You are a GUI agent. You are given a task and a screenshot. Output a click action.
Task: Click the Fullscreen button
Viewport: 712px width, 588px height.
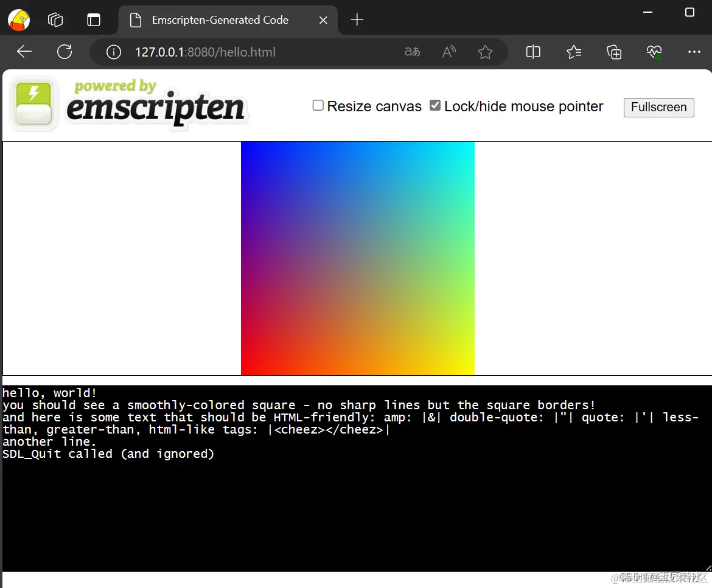pyautogui.click(x=658, y=108)
